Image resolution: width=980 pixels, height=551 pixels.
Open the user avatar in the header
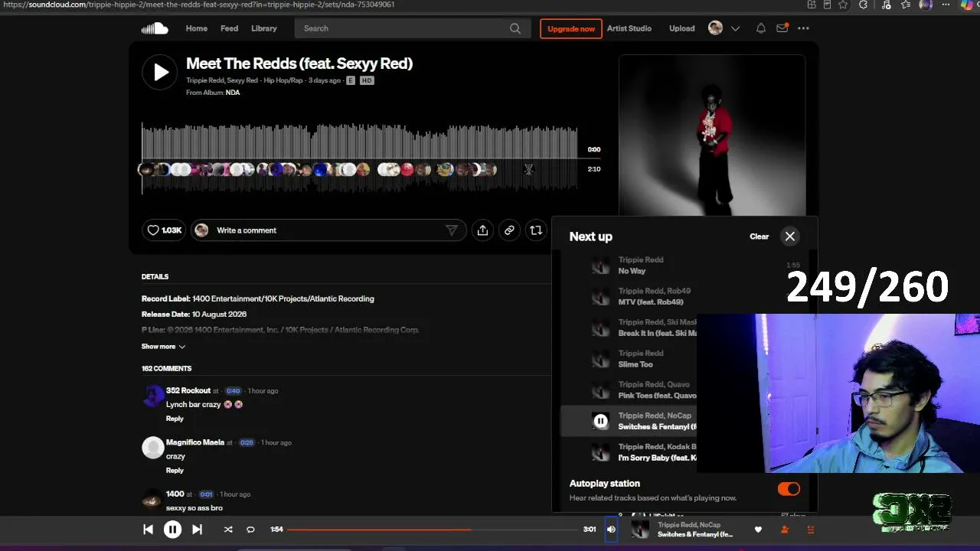[715, 28]
